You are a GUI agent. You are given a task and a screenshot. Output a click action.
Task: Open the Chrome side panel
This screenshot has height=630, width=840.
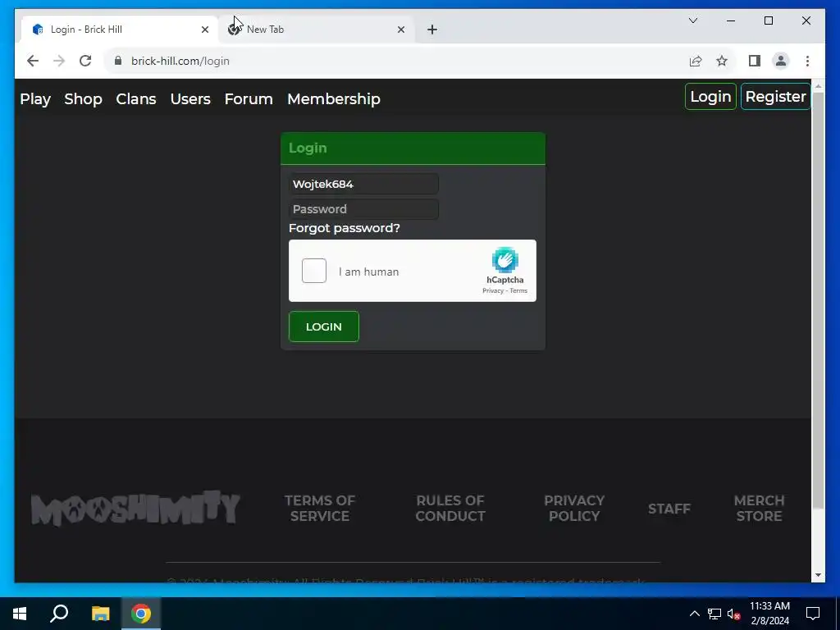[755, 61]
